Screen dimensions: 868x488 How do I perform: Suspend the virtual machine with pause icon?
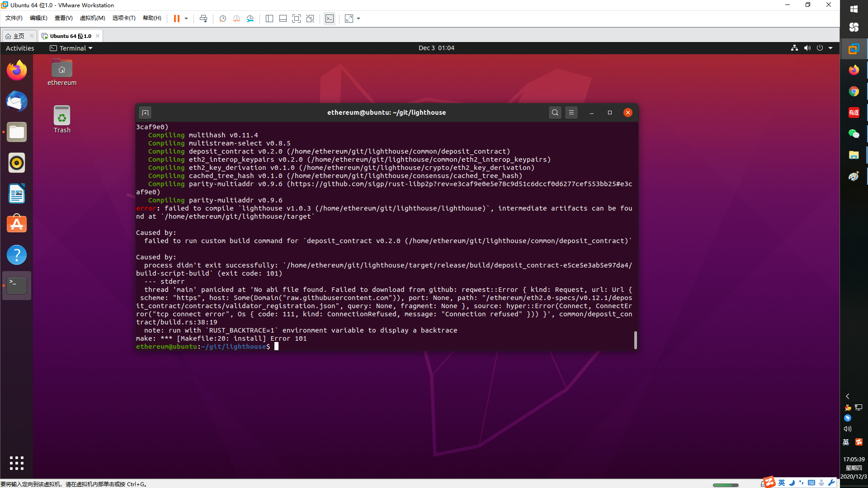point(176,19)
